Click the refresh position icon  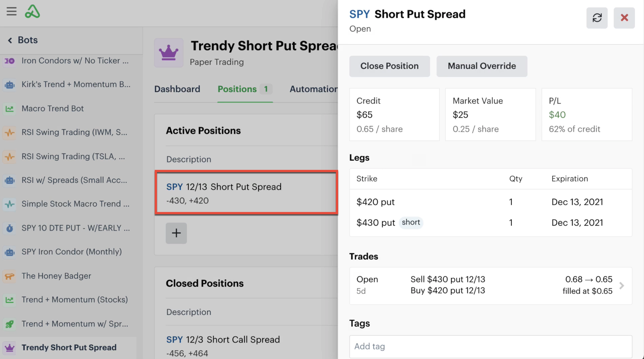click(x=597, y=18)
